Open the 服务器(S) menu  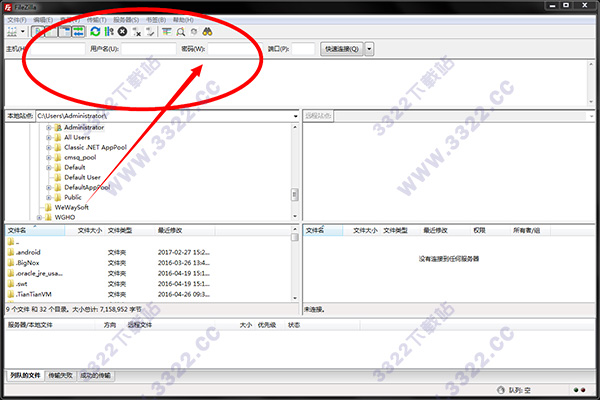(126, 20)
